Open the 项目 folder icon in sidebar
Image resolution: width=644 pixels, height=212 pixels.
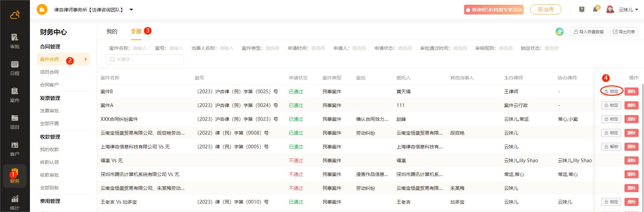point(15,121)
